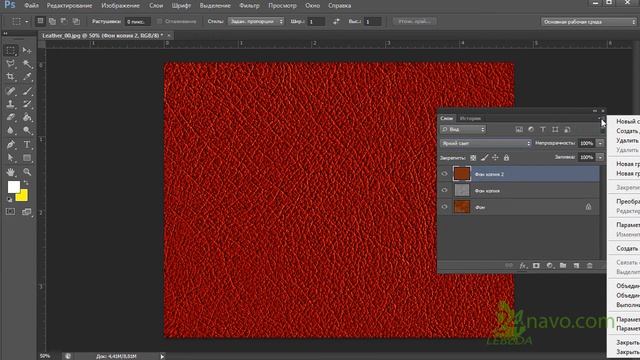Select the Zoom magnifier tool in toolbox

pos(27,172)
